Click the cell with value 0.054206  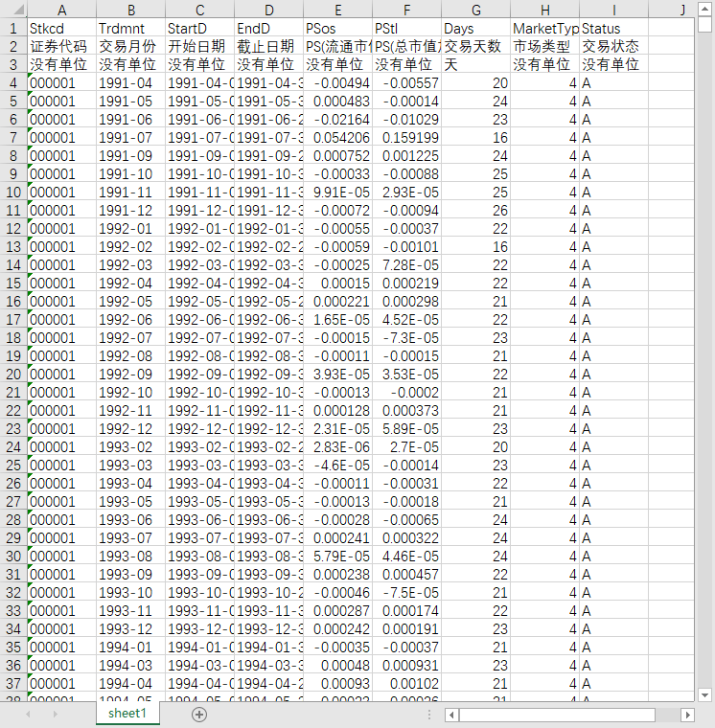[337, 137]
